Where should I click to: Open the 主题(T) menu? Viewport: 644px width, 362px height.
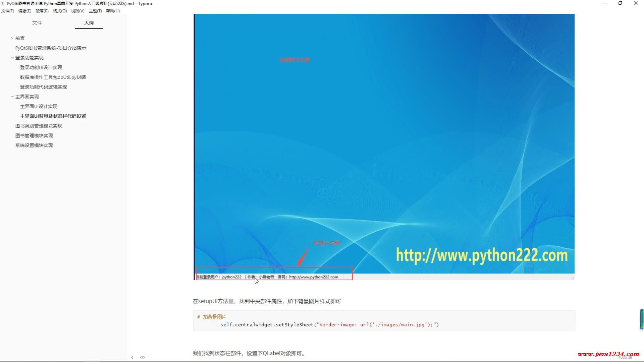(x=95, y=11)
